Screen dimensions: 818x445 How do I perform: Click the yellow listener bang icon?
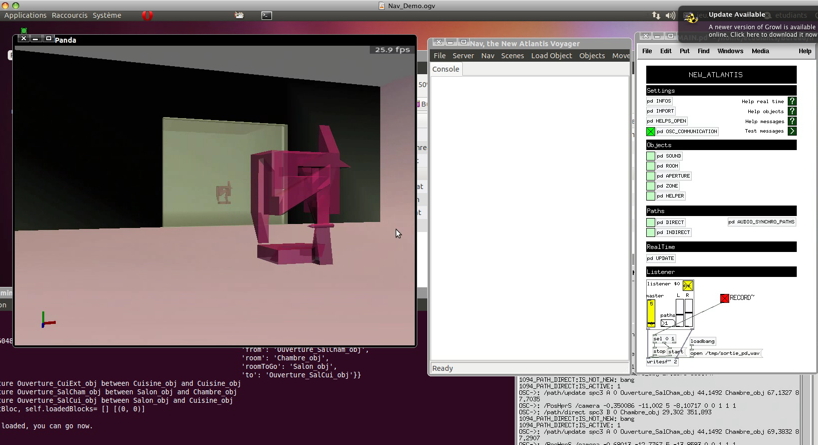(x=688, y=285)
